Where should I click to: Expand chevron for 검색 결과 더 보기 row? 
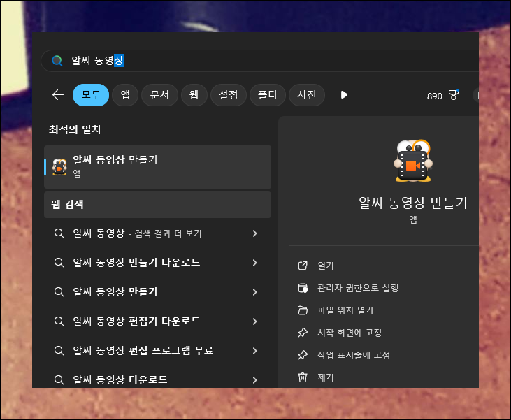255,233
